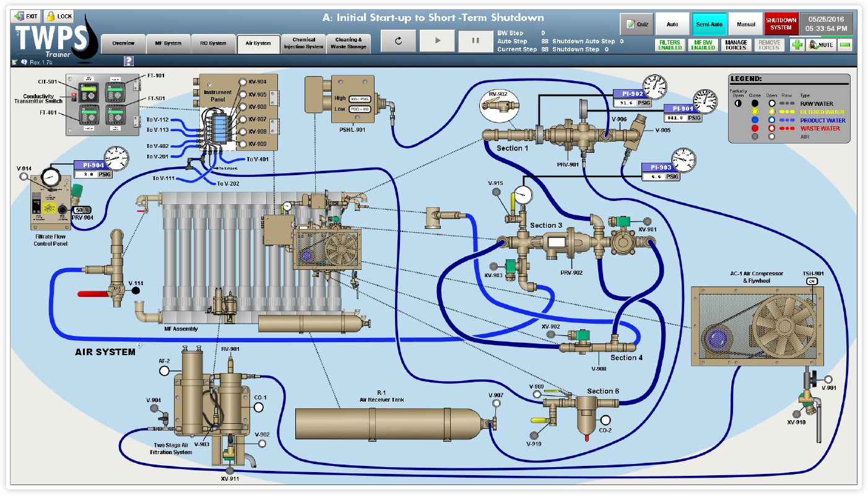Toggle the MF BW ENABLED control
Screen dimensions: 868x495
703,44
